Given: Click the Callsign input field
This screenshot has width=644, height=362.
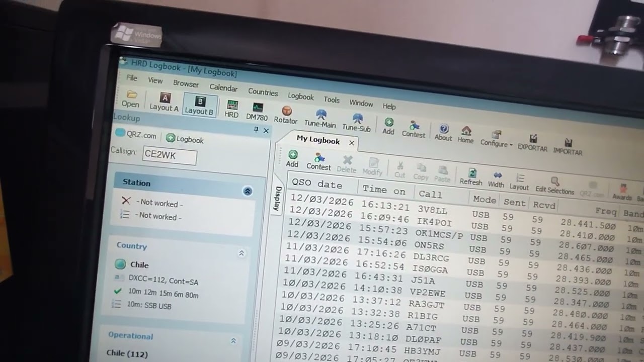Looking at the screenshot, I should [x=170, y=156].
